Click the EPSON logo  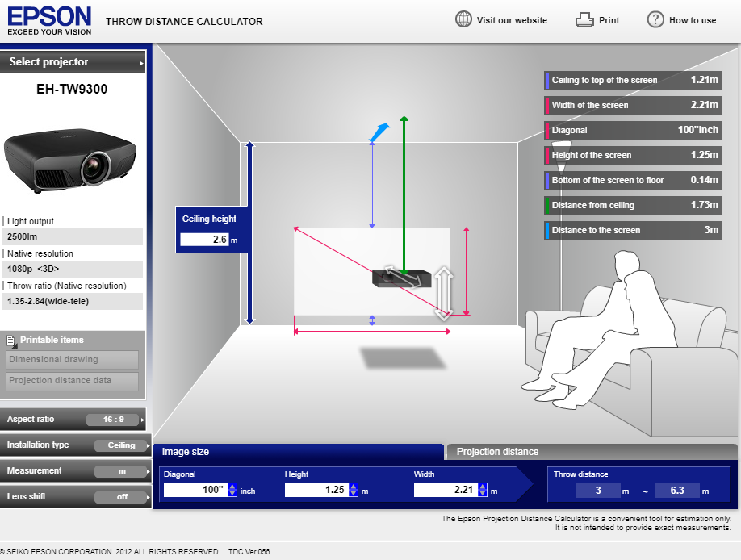pos(49,21)
